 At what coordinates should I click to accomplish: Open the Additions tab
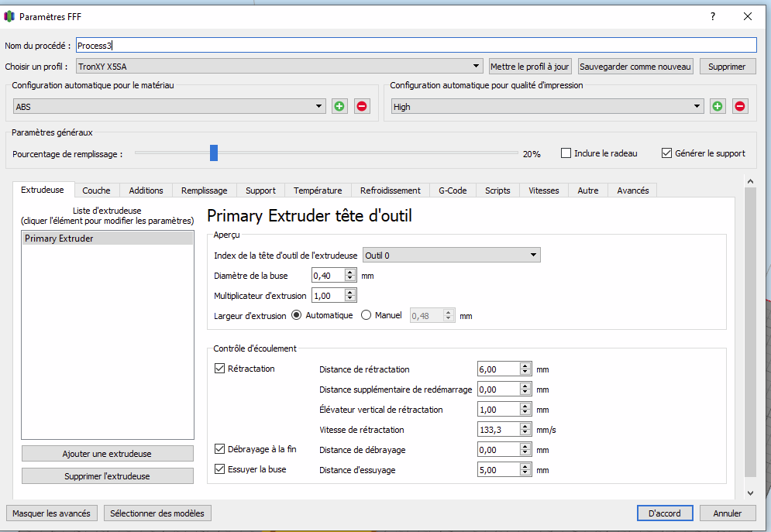(x=146, y=190)
